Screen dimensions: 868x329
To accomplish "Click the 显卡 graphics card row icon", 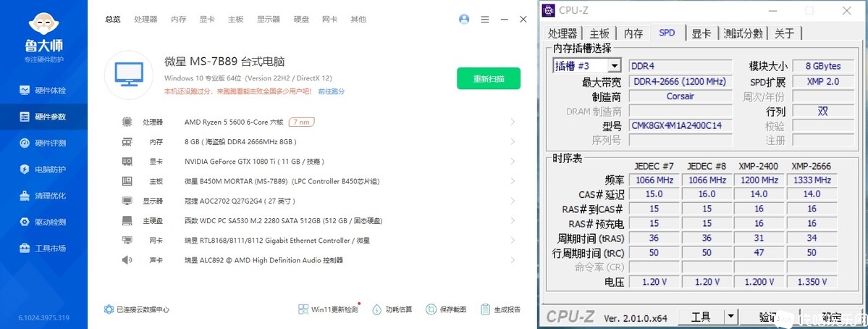I will coord(127,162).
